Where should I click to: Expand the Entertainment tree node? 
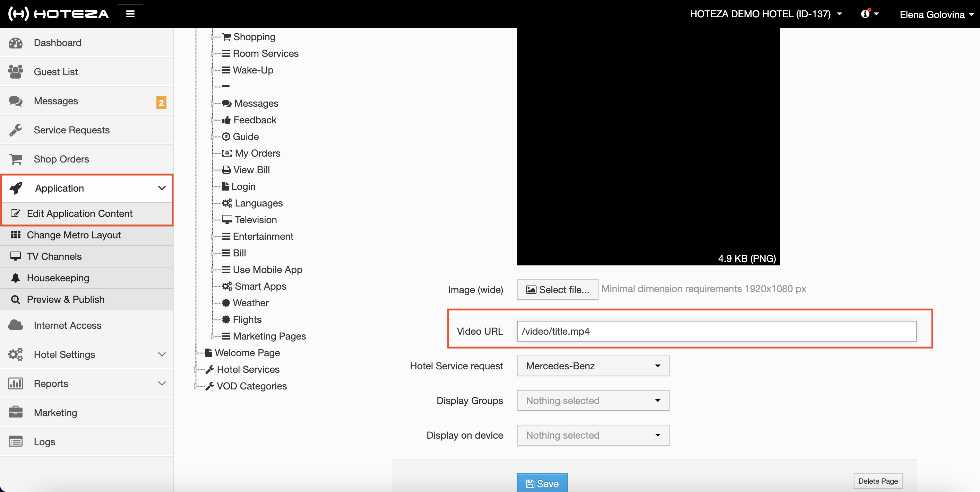coord(212,237)
